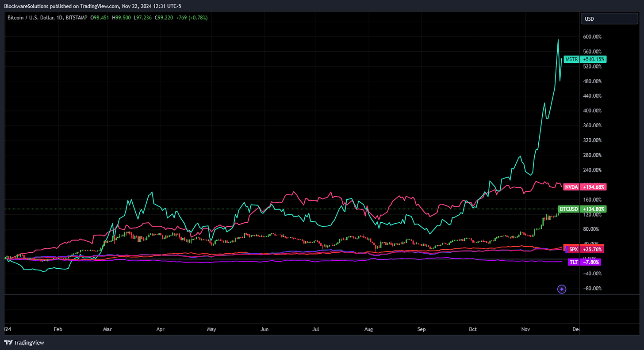Click the 440.00% price axis label
The image size is (644, 350).
[x=593, y=96]
